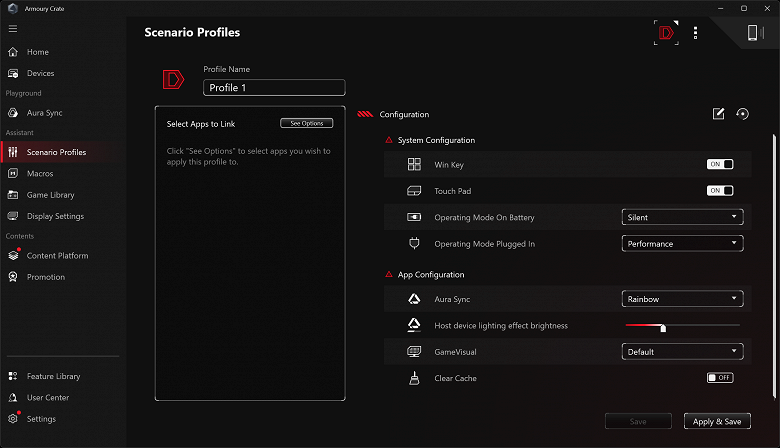Toggle the hamburger navigation menu
Screen dimensions: 780x448
coord(13,29)
